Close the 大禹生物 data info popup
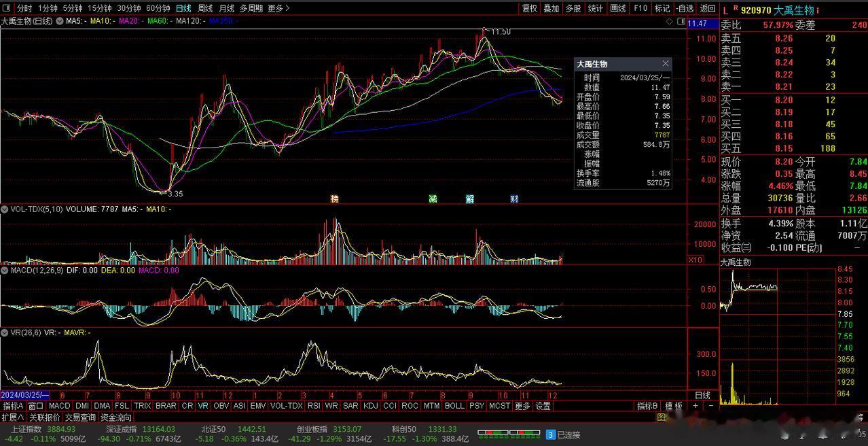 665,63
